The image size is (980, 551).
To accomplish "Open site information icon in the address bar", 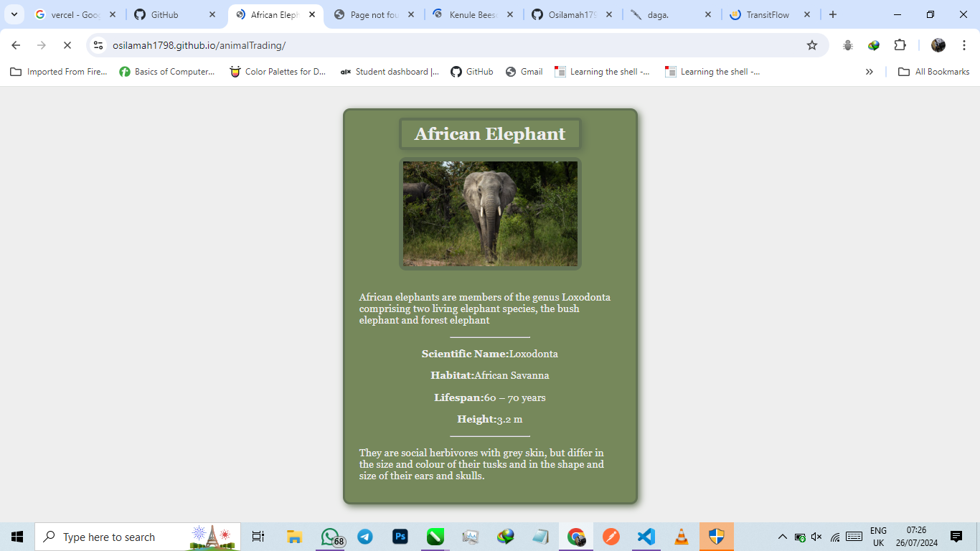I will click(x=98, y=44).
